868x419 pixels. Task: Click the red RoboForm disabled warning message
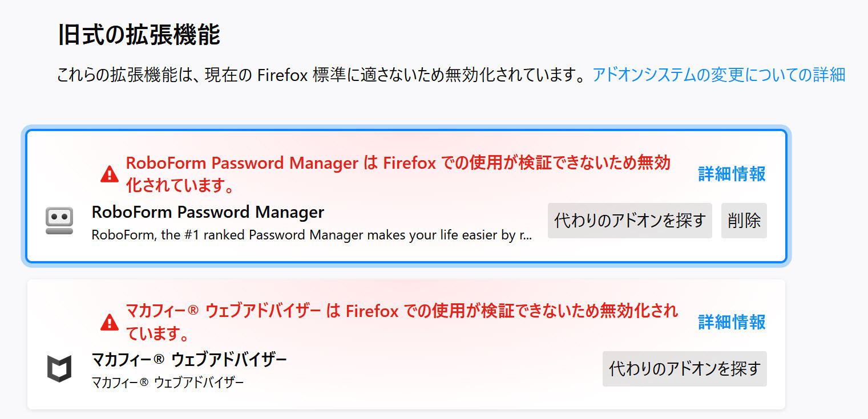[x=398, y=174]
